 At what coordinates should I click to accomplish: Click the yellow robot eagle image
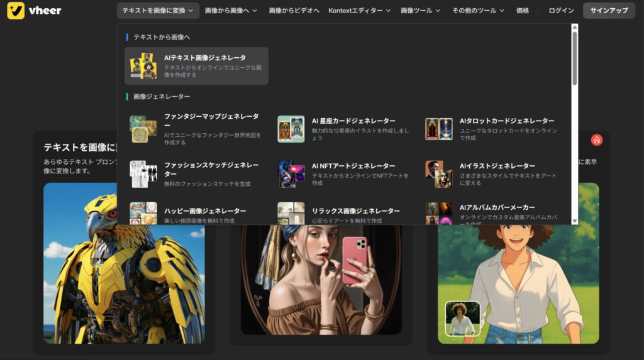point(124,264)
